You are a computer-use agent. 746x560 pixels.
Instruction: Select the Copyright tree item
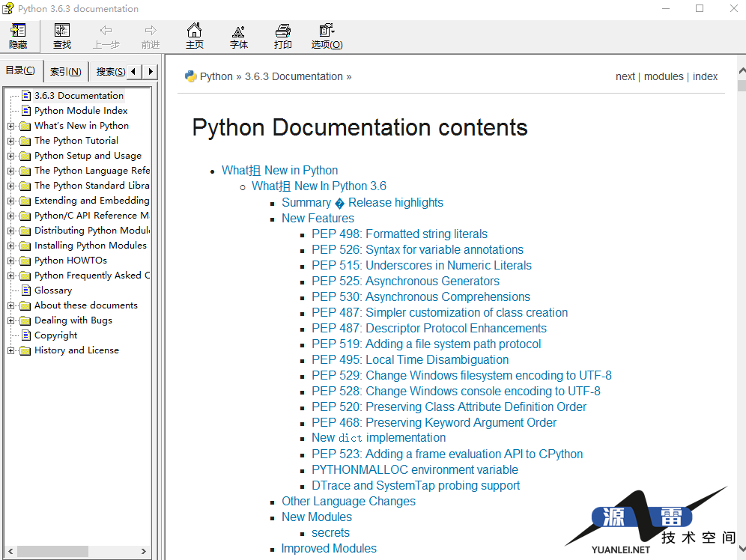55,335
